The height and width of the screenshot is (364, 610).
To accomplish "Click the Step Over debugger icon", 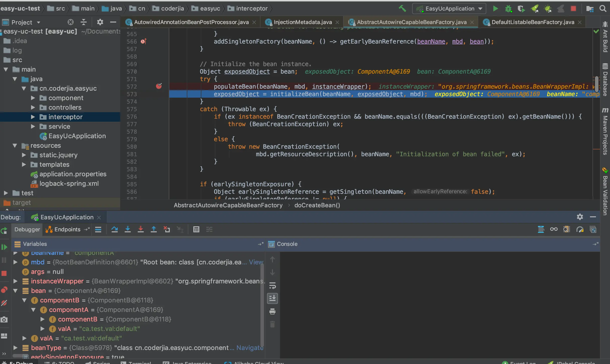I will tap(115, 229).
